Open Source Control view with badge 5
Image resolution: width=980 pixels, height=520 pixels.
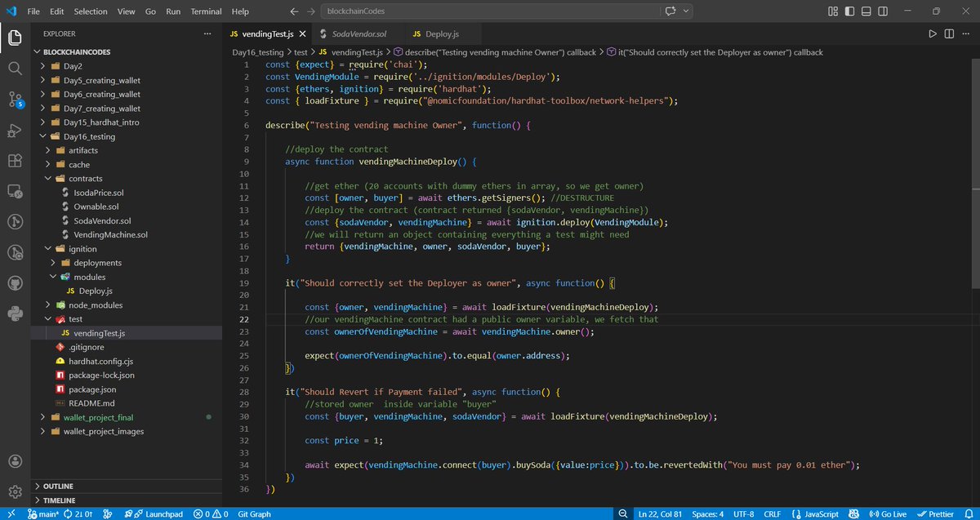(15, 100)
